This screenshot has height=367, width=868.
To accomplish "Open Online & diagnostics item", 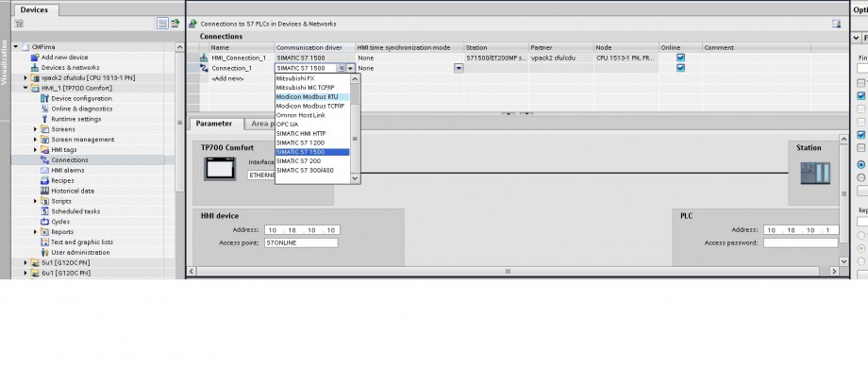I will 81,108.
